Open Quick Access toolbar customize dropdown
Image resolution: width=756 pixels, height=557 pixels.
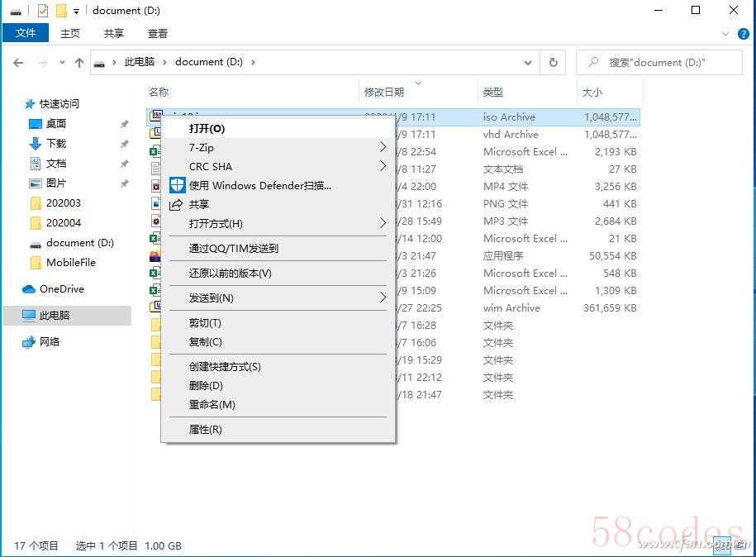(x=76, y=11)
